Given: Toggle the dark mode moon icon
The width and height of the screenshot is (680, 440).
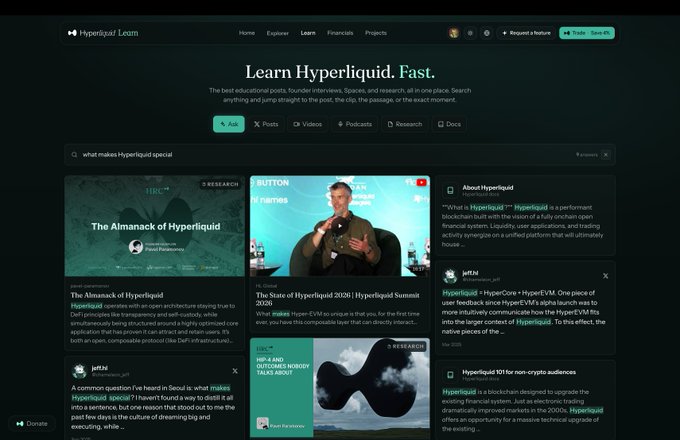Looking at the screenshot, I should tap(487, 33).
